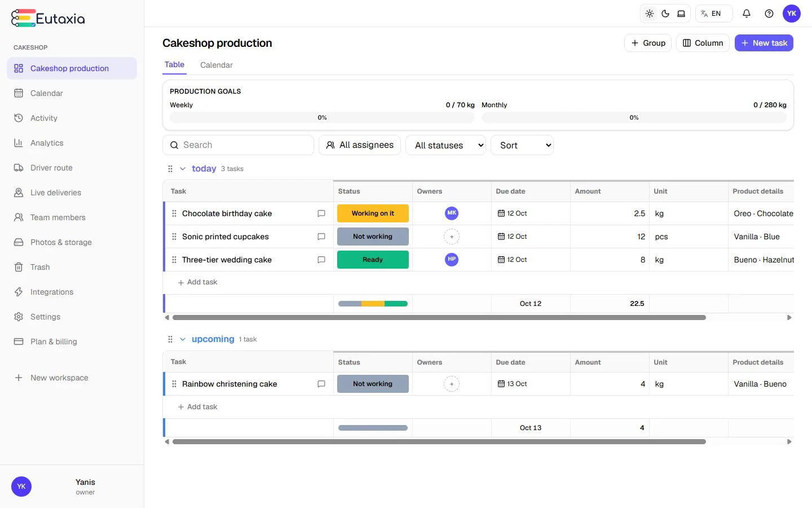
Task: Open the YK avatar menu in top bar
Action: (x=792, y=14)
